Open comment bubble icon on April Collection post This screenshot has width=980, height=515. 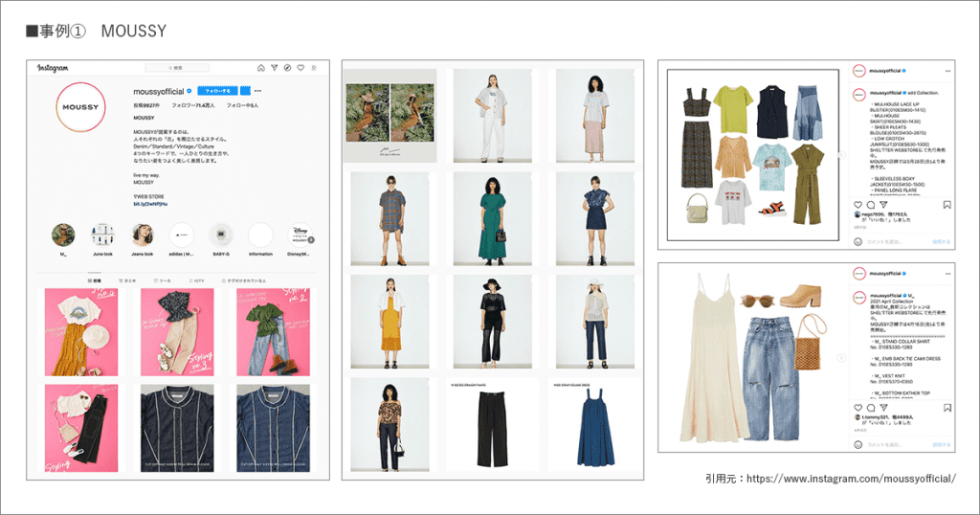click(x=871, y=408)
